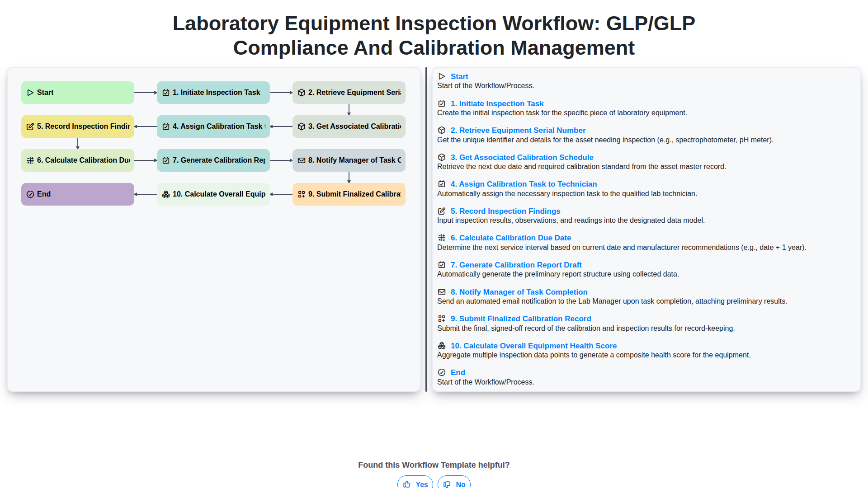Select the 6. Calculate Calibration Due flowchart node
The height and width of the screenshot is (488, 868).
click(78, 160)
